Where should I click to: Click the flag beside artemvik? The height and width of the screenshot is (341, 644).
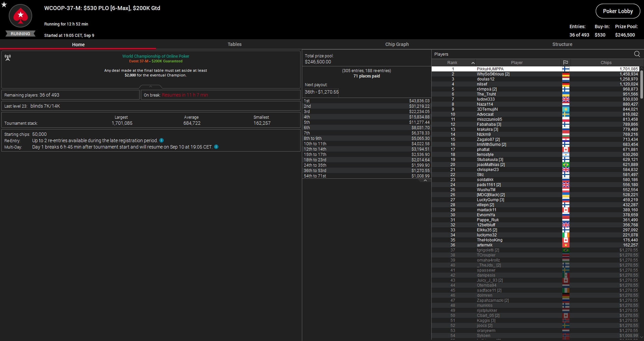(x=566, y=245)
